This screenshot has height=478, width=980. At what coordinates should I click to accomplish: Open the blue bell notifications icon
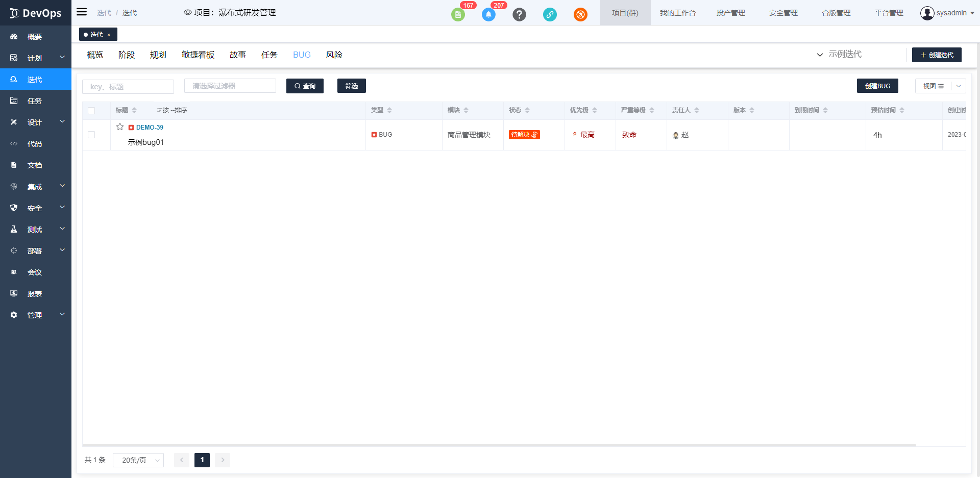(x=488, y=15)
